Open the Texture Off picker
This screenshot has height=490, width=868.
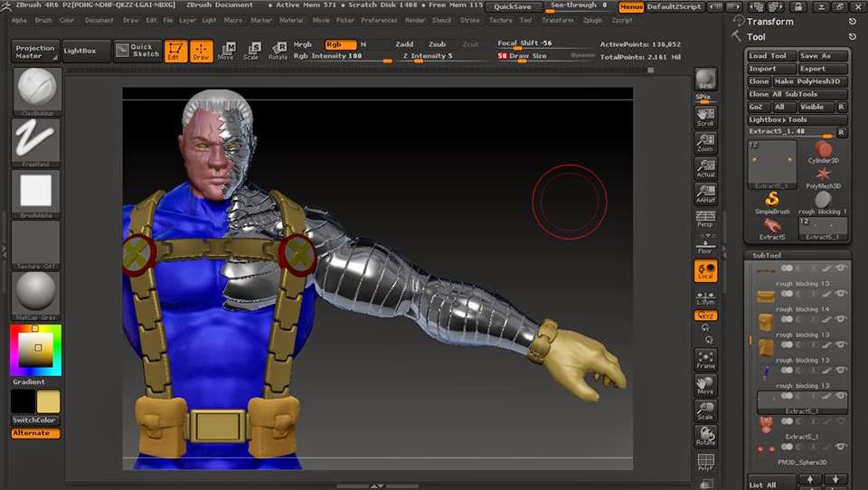point(36,245)
